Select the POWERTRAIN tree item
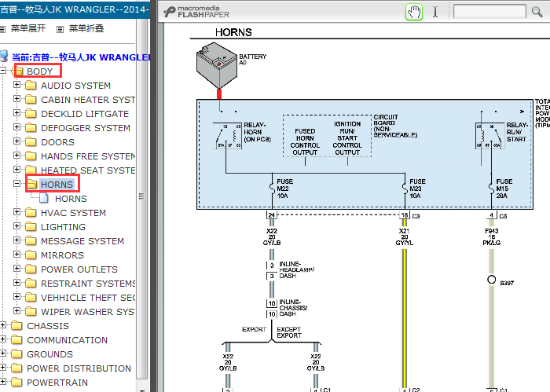 57,383
